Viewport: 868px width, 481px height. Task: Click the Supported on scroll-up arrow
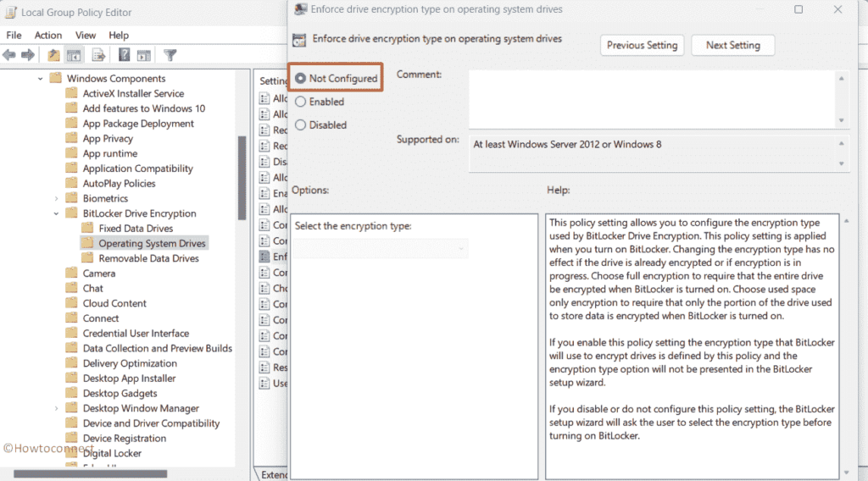pos(842,144)
